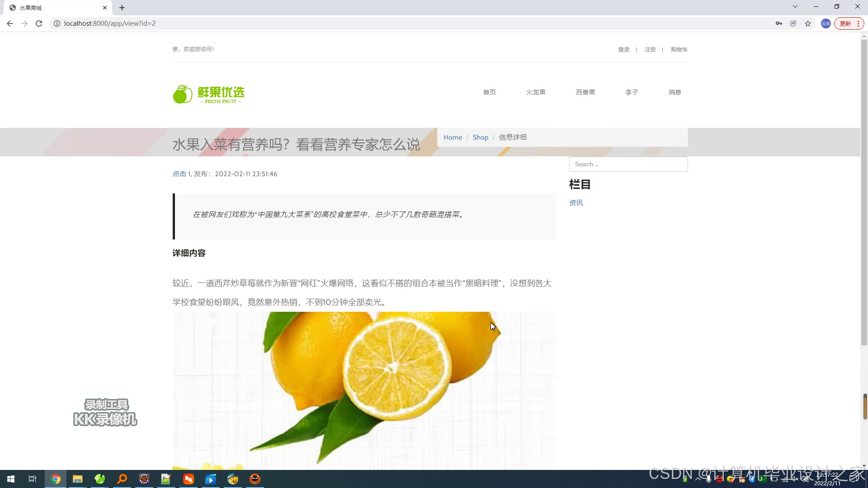
Task: Click the Home breadcrumb link
Action: (453, 137)
